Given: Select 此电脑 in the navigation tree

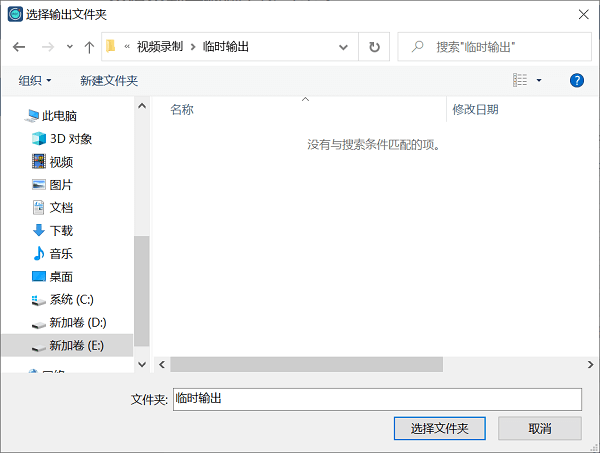Looking at the screenshot, I should tap(59, 116).
